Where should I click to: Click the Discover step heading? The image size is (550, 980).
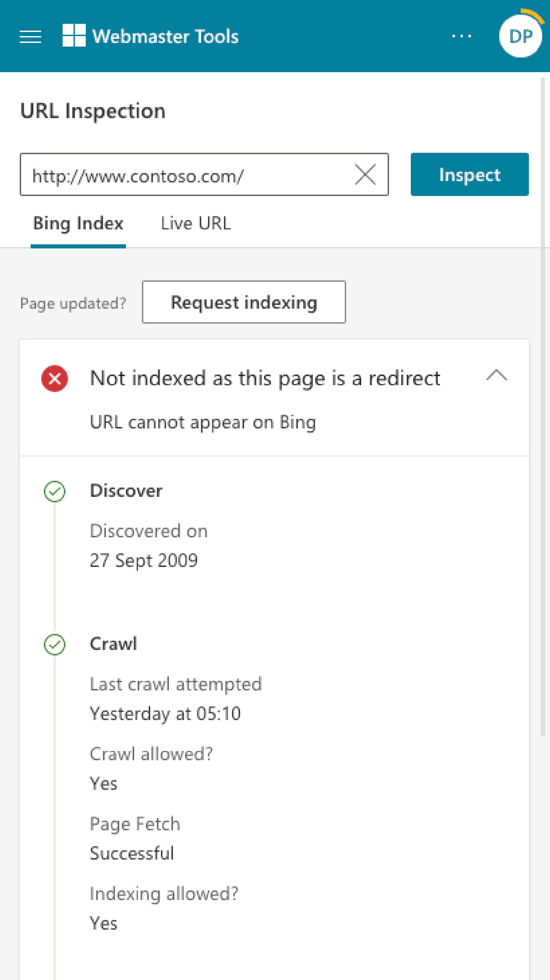point(126,491)
